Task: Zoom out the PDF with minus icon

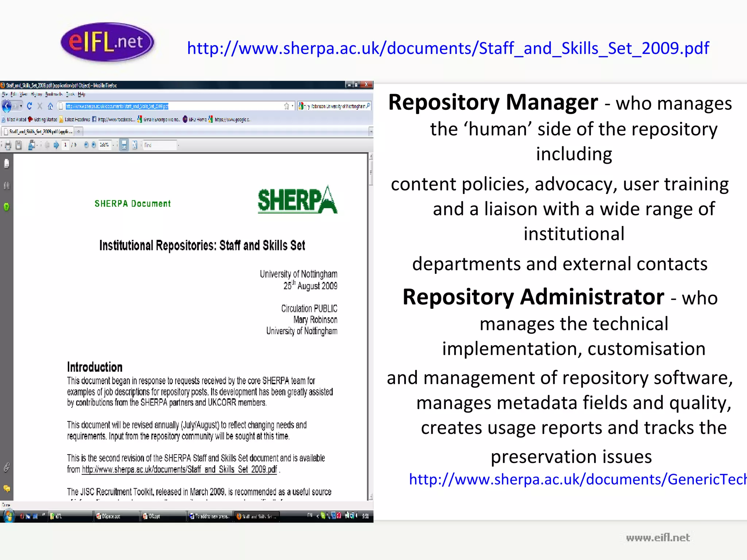Action: pos(86,145)
